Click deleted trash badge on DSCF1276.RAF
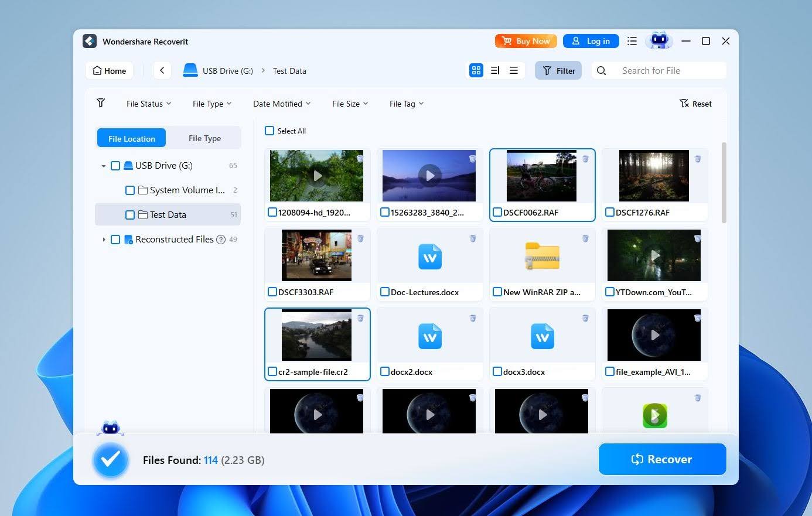The image size is (812, 516). (x=698, y=159)
